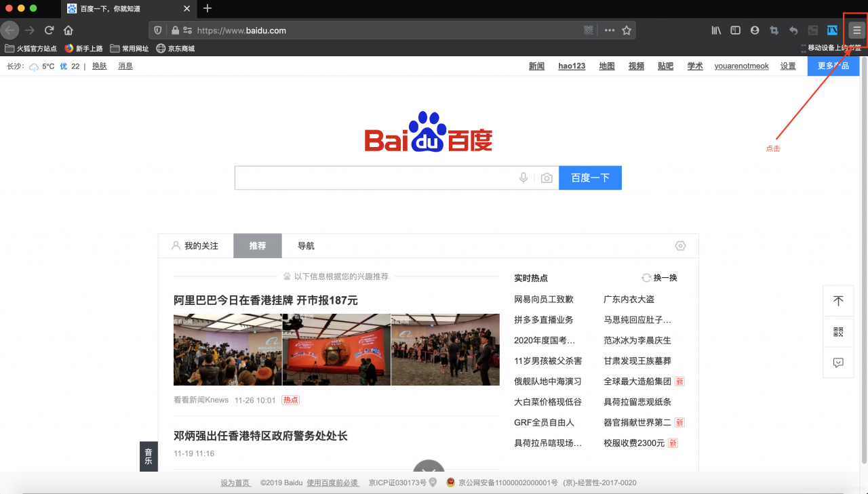The width and height of the screenshot is (868, 494).
Task: Open the 贴吧 link
Action: (x=666, y=66)
